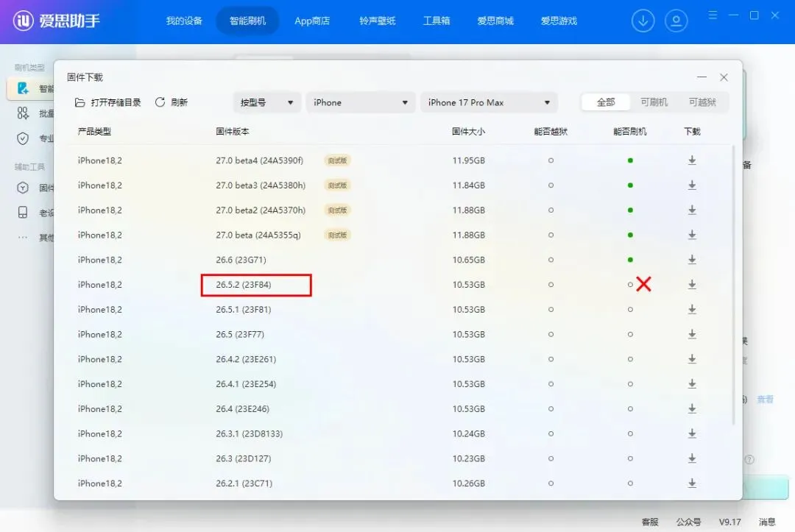Click the 11.95GB size cell
The height and width of the screenshot is (532, 795).
(x=468, y=160)
